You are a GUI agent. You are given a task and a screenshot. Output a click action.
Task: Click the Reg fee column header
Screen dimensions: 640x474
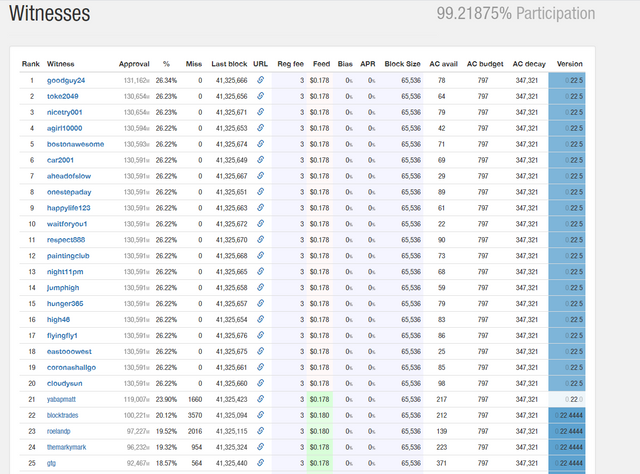point(291,64)
